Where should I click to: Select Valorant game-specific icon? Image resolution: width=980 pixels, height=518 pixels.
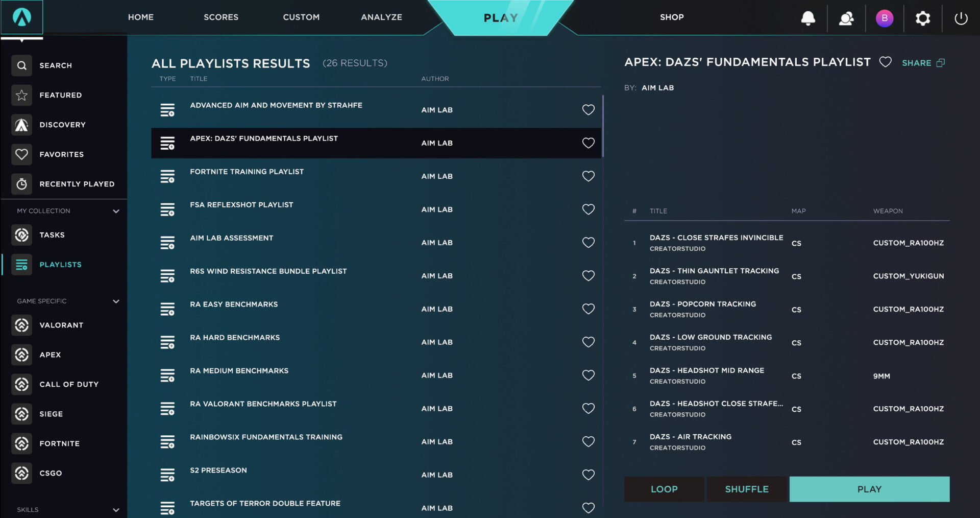coord(22,325)
